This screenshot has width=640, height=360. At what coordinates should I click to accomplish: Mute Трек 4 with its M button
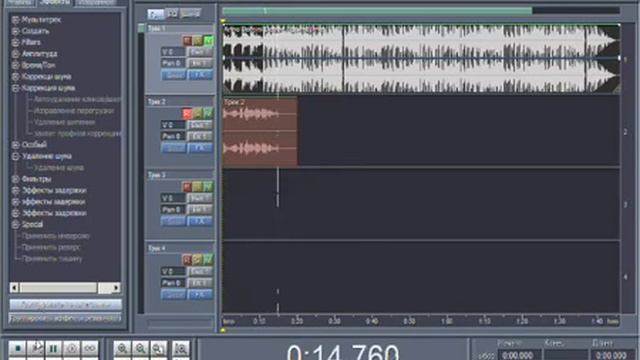[x=208, y=260]
